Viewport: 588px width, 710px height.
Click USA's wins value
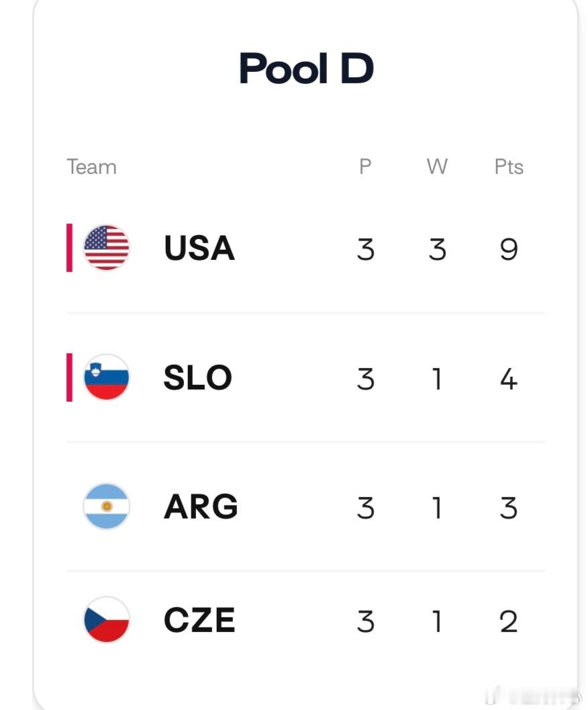tap(437, 249)
